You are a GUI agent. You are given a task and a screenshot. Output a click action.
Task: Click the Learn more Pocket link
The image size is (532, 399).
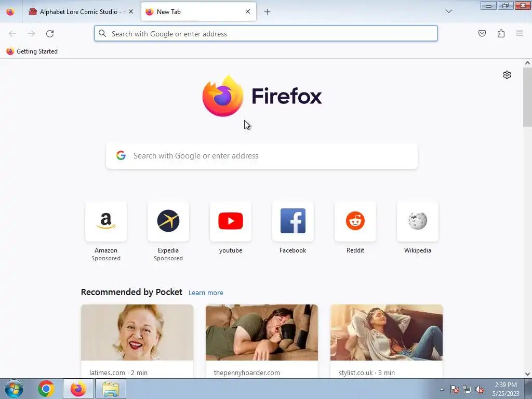pos(206,293)
